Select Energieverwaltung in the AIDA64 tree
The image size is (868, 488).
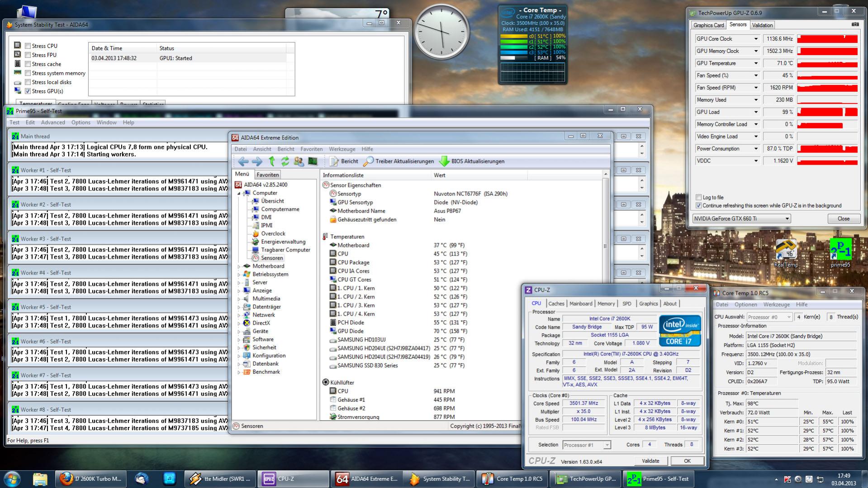(x=283, y=242)
